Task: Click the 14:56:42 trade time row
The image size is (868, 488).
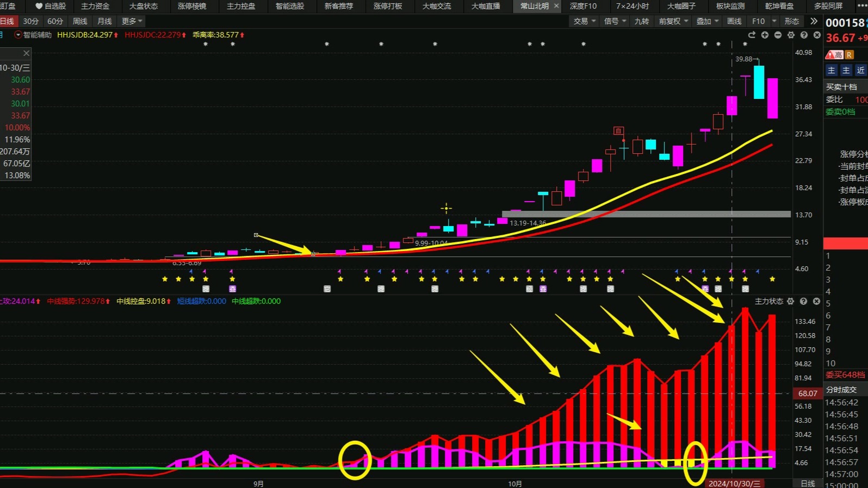Action: pyautogui.click(x=841, y=403)
